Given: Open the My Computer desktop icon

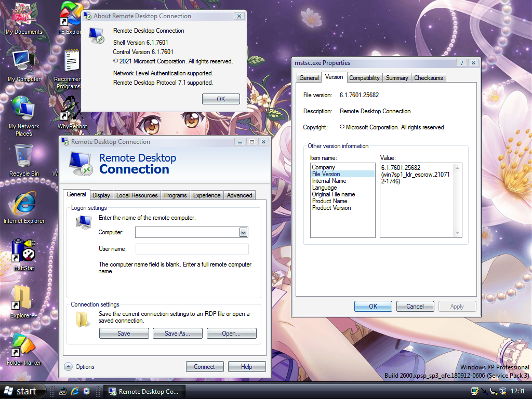Looking at the screenshot, I should point(24,66).
